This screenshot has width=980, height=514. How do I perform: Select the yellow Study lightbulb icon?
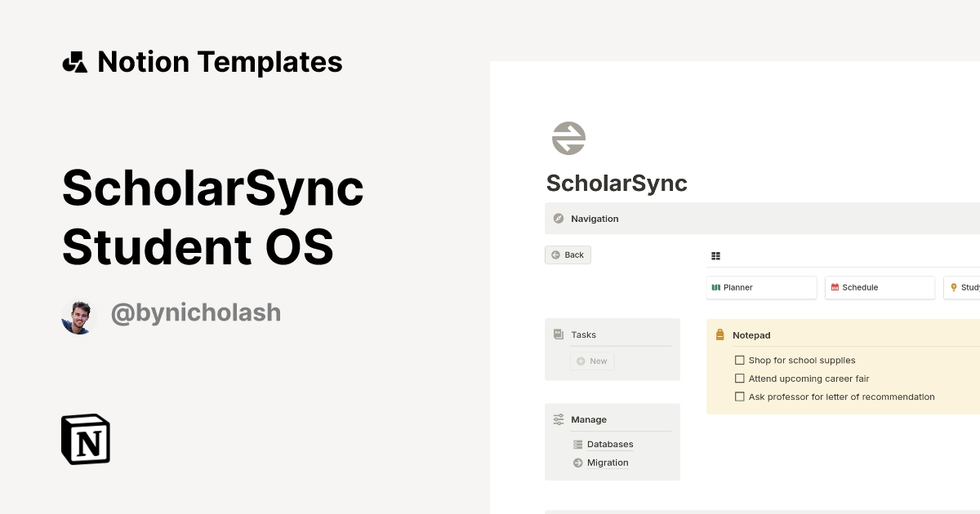click(954, 287)
